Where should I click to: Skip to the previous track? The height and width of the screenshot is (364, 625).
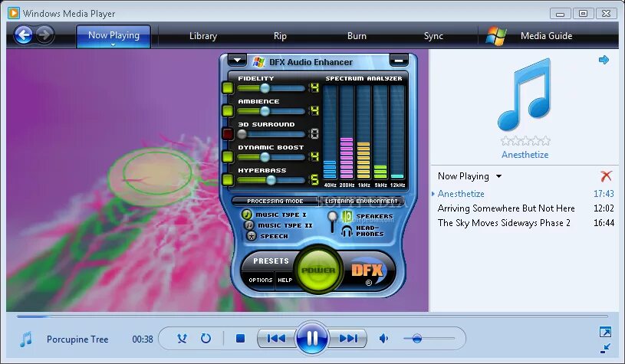(x=276, y=339)
